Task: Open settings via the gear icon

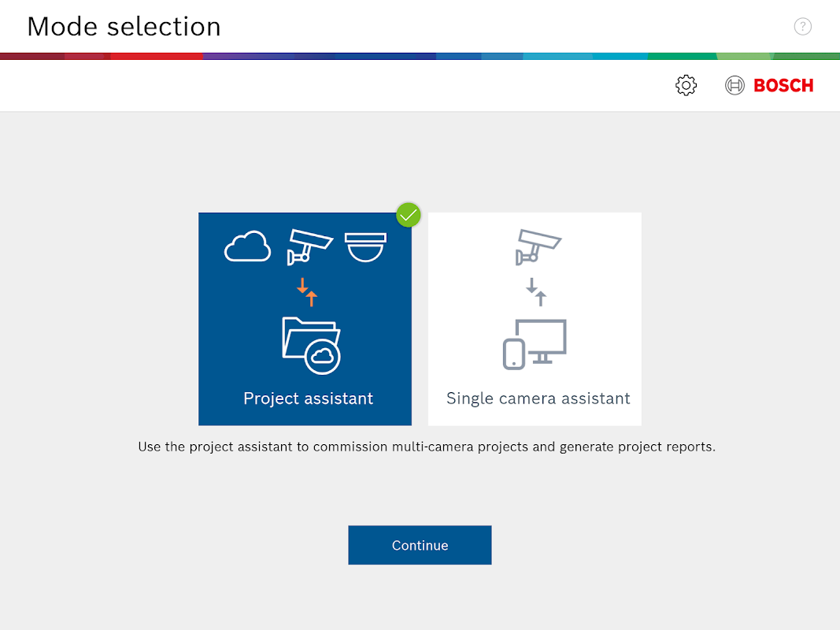Action: [x=686, y=85]
